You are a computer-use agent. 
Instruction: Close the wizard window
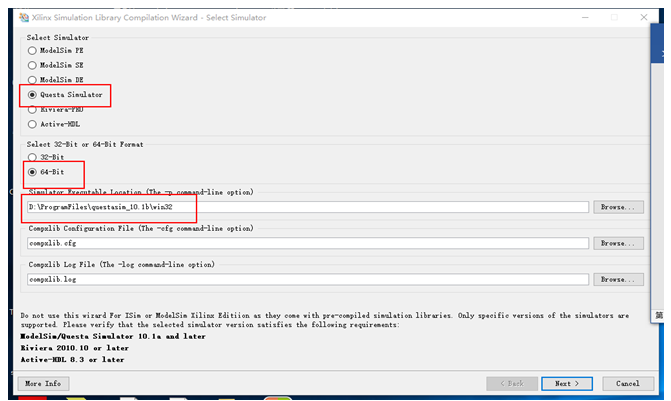tap(644, 17)
